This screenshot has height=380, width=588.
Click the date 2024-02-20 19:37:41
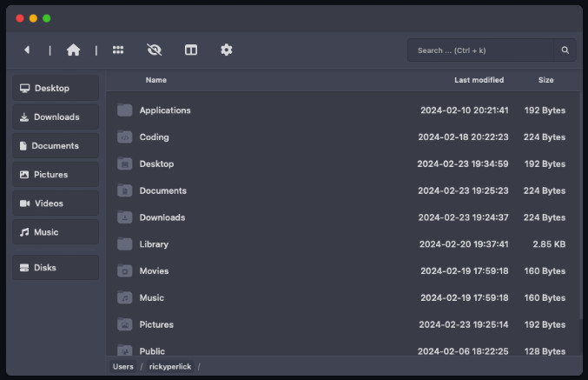click(x=464, y=244)
